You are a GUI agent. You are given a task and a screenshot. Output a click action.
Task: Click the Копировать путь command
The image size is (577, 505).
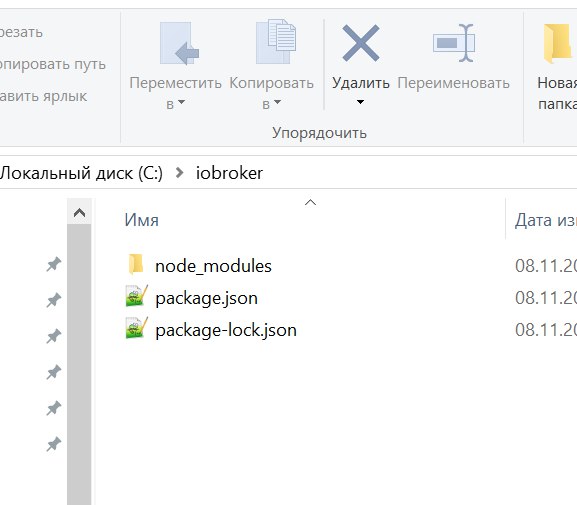pos(53,64)
